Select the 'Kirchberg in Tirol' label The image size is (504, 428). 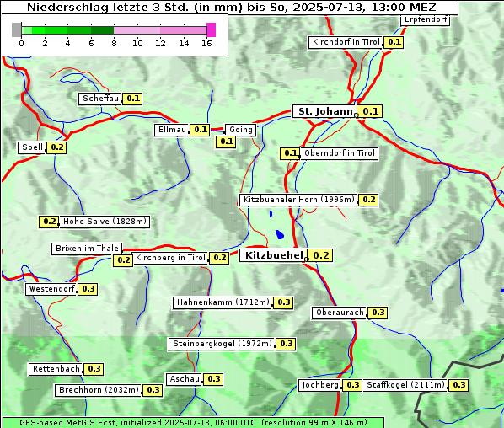click(x=170, y=258)
